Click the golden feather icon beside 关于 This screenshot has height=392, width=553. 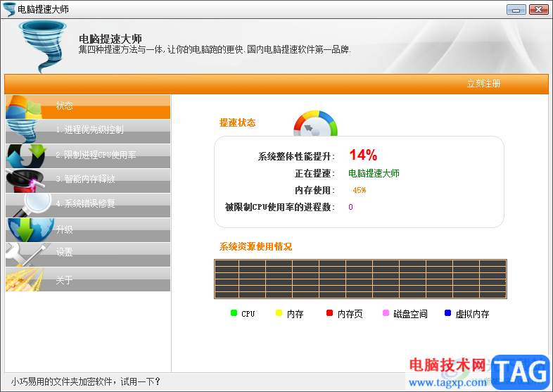(x=25, y=279)
